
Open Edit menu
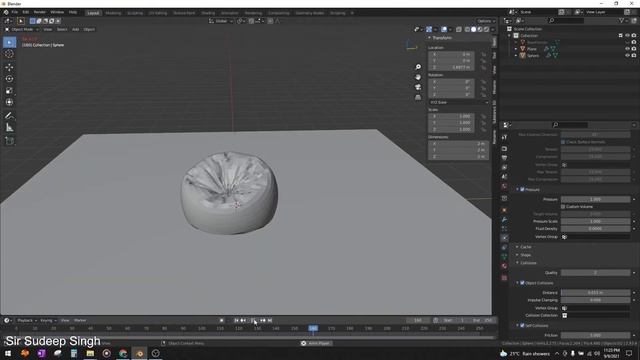click(x=26, y=12)
